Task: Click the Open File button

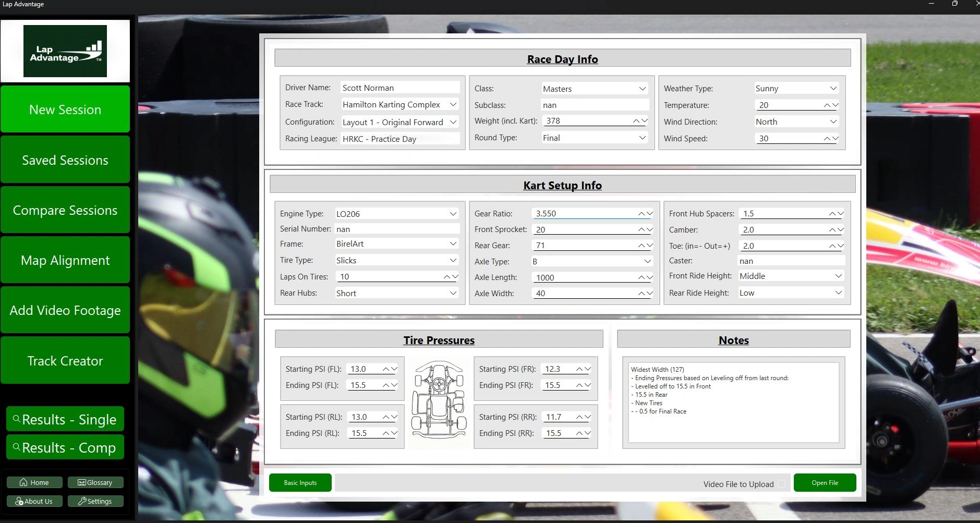Action: pos(825,483)
